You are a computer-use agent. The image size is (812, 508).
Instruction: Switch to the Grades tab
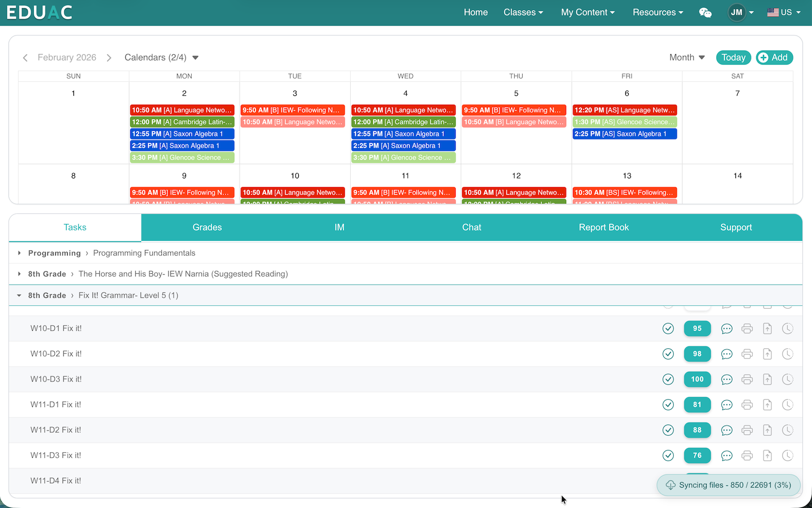(207, 227)
